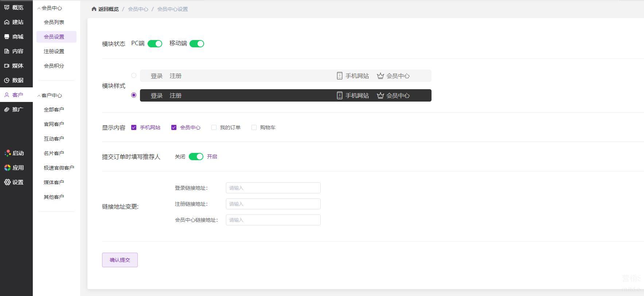Screen dimensions: 644x296
Task: Toggle the PC端 module status switch
Action: point(155,44)
